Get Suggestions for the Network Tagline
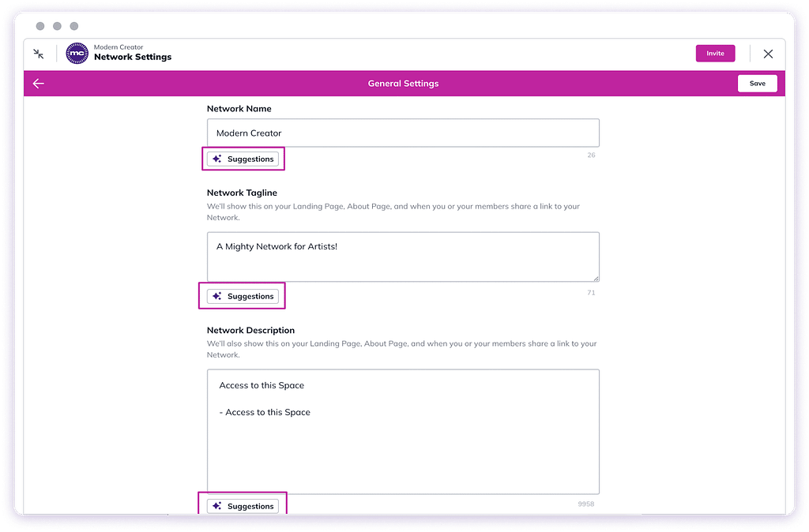 tap(243, 296)
